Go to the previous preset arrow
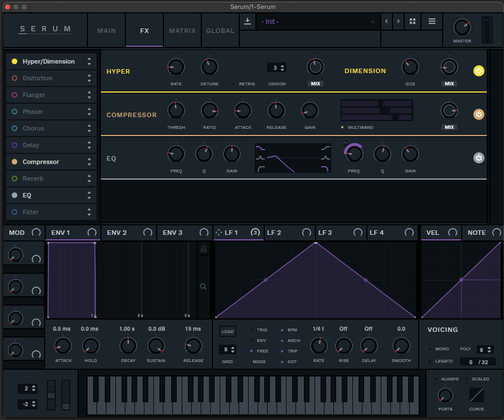Image resolution: width=504 pixels, height=420 pixels. coord(386,21)
